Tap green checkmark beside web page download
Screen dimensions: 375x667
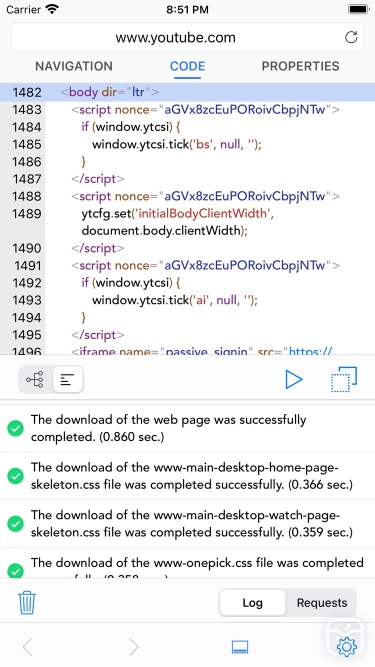[x=16, y=429]
